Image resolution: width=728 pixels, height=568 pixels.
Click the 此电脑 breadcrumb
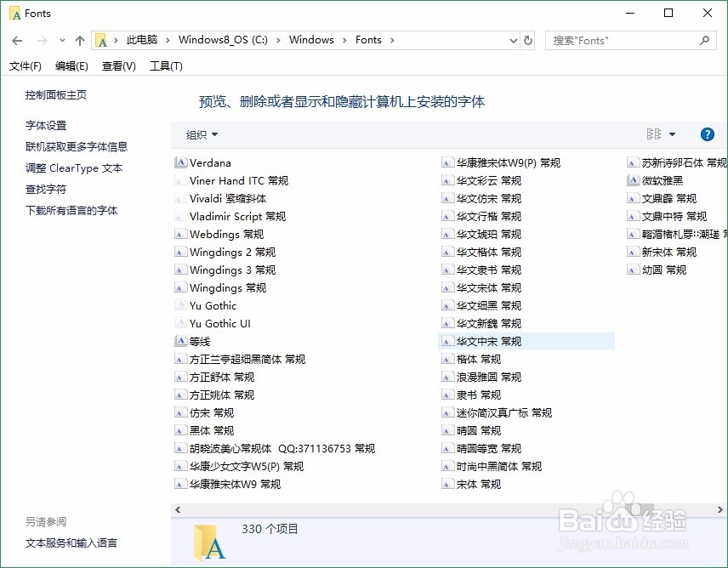point(142,40)
